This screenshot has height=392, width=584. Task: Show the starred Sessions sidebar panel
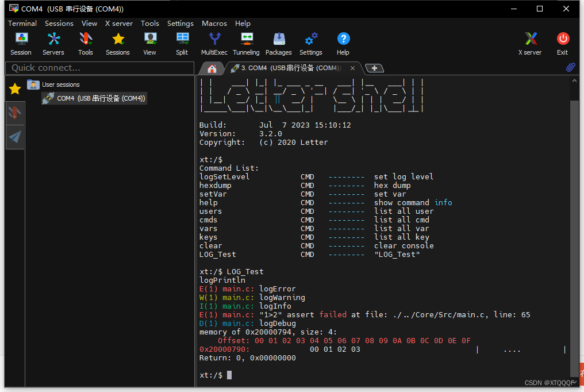click(15, 88)
